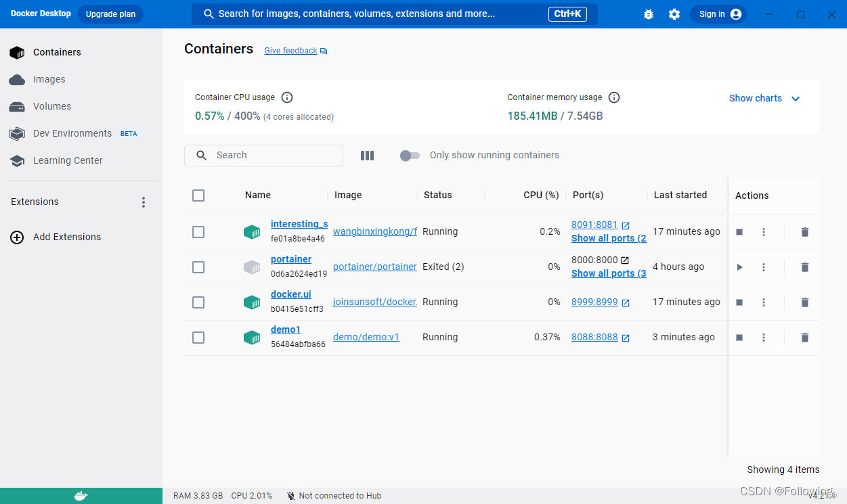Open Dev Environments section
Viewport: 847px width, 504px height.
81,133
